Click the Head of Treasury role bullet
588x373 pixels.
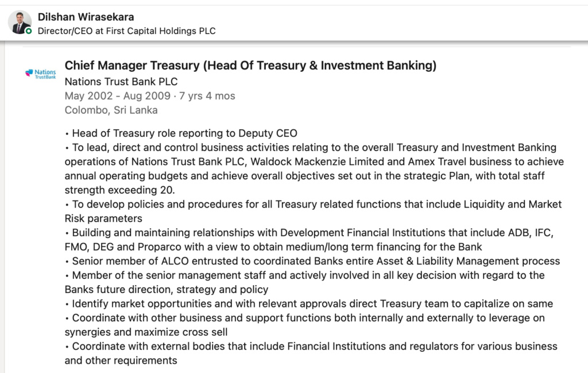point(181,133)
